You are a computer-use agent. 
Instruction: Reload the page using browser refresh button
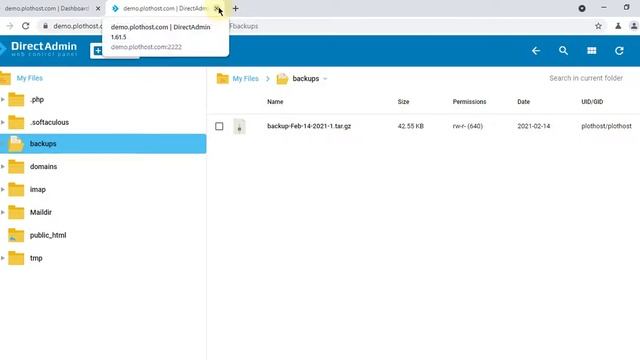[x=26, y=26]
